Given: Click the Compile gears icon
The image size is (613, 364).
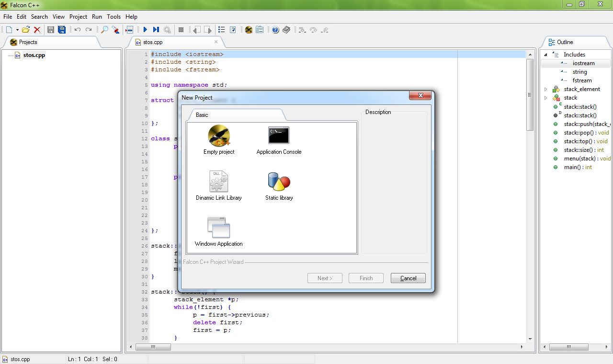Looking at the screenshot, I should click(x=167, y=30).
